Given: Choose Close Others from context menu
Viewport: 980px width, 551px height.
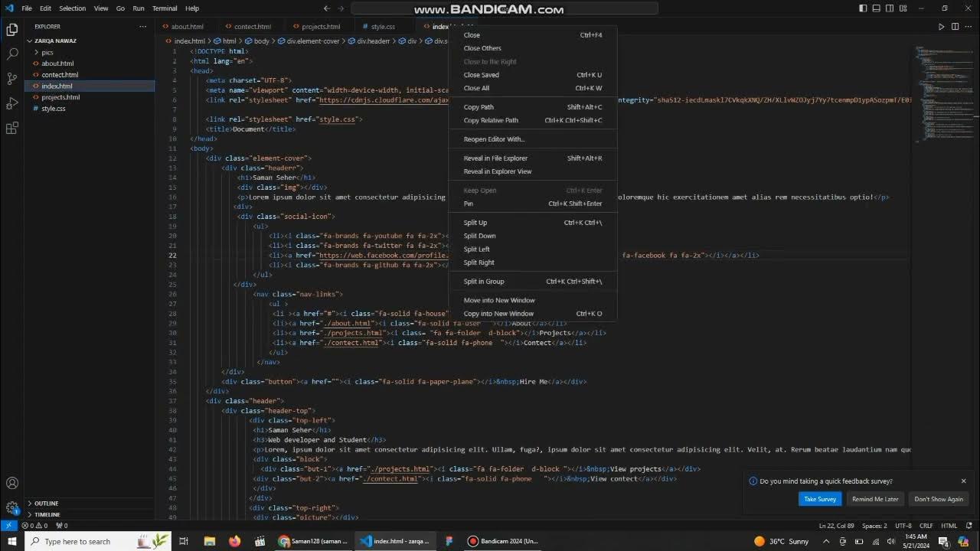Looking at the screenshot, I should (532, 48).
